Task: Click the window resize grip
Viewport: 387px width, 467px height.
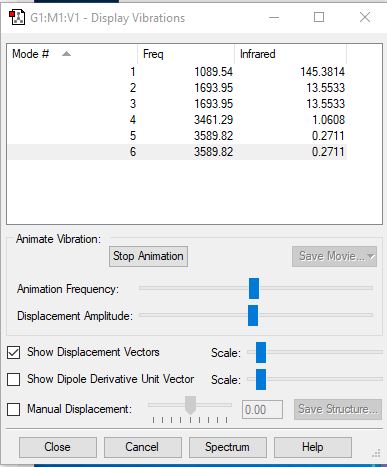Action: coord(376,454)
